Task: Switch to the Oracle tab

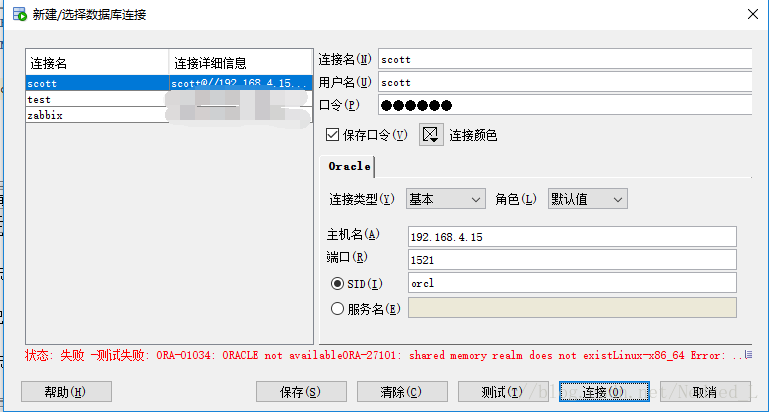Action: [349, 166]
